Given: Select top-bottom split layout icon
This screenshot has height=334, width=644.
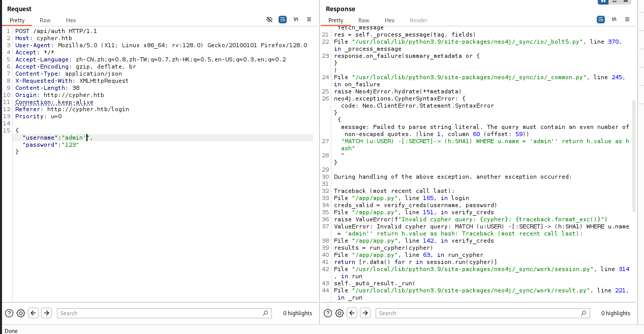Looking at the screenshot, I should (615, 2).
